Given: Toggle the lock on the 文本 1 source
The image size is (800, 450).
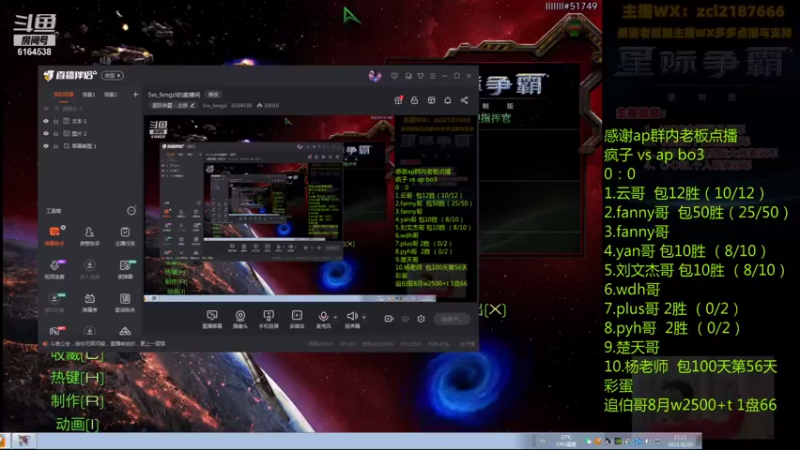Looking at the screenshot, I should tap(56, 121).
